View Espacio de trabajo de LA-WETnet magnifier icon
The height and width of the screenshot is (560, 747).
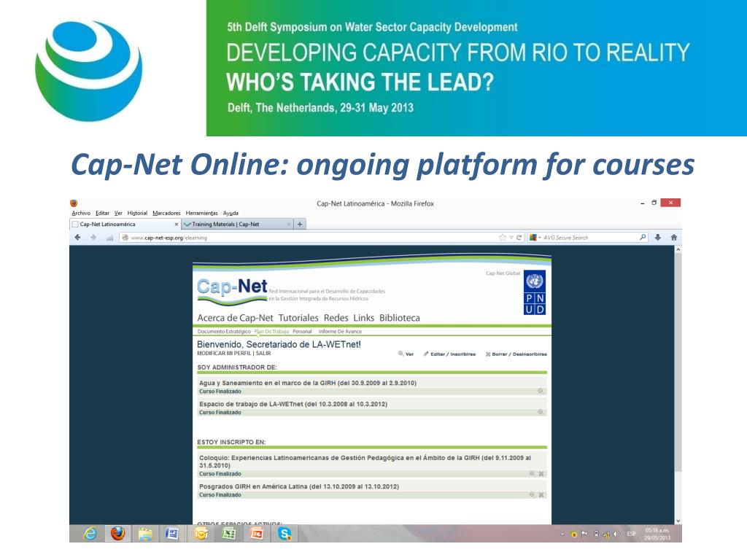[541, 412]
